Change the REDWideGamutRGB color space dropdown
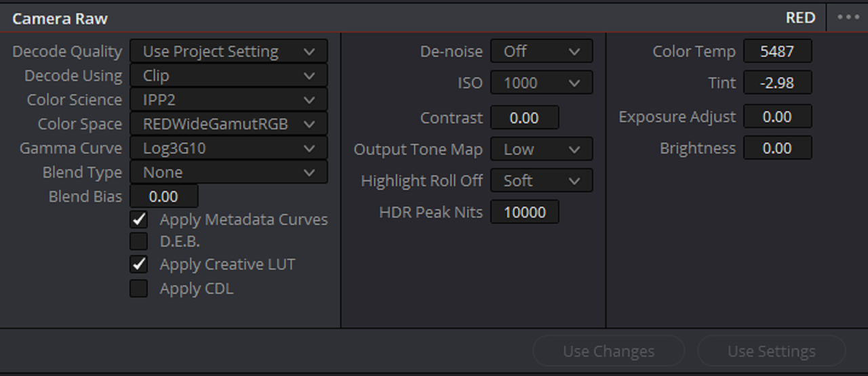Viewport: 868px width, 376px height. tap(229, 124)
